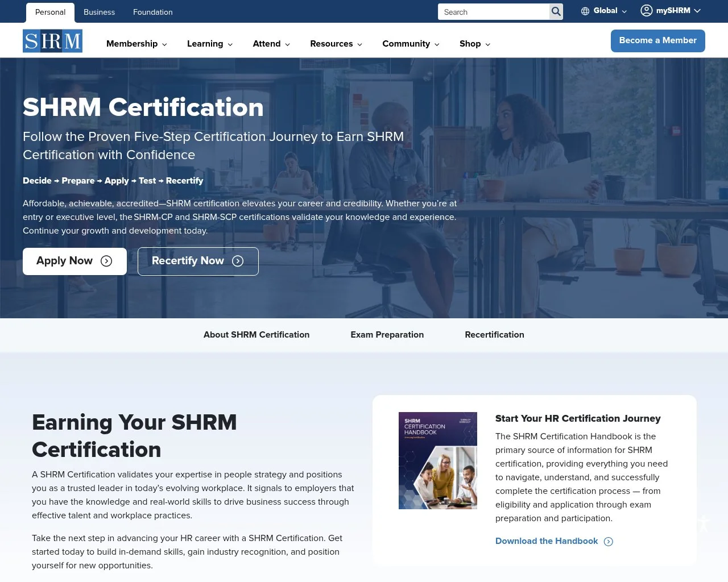Click the globe icon beside Global
The height and width of the screenshot is (582, 728).
pyautogui.click(x=585, y=11)
